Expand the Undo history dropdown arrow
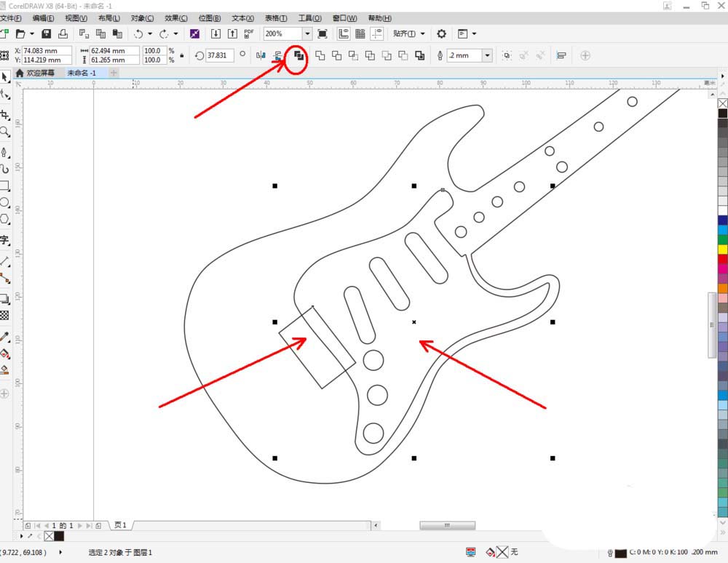Image resolution: width=728 pixels, height=563 pixels. (x=150, y=33)
